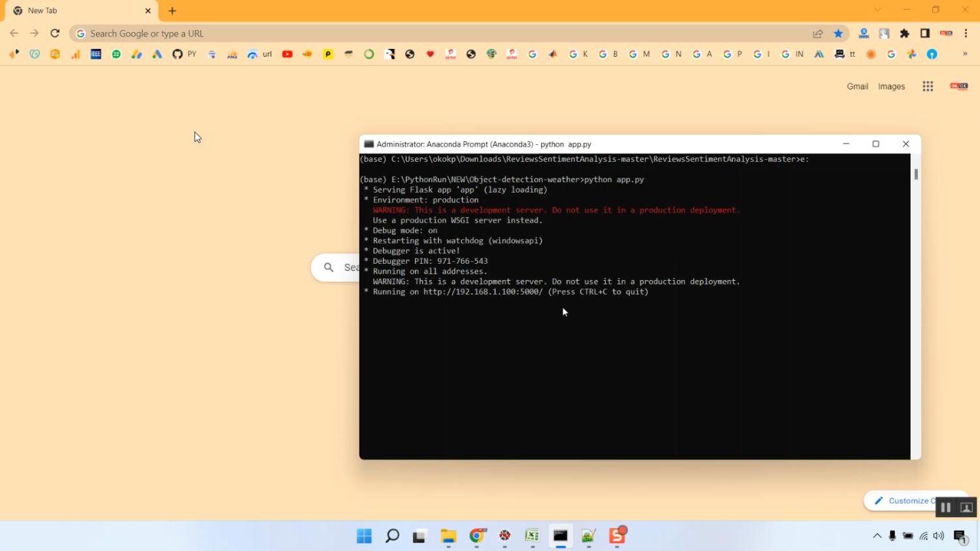Open the Google apps grid
Screen dimensions: 980x551
click(928, 86)
